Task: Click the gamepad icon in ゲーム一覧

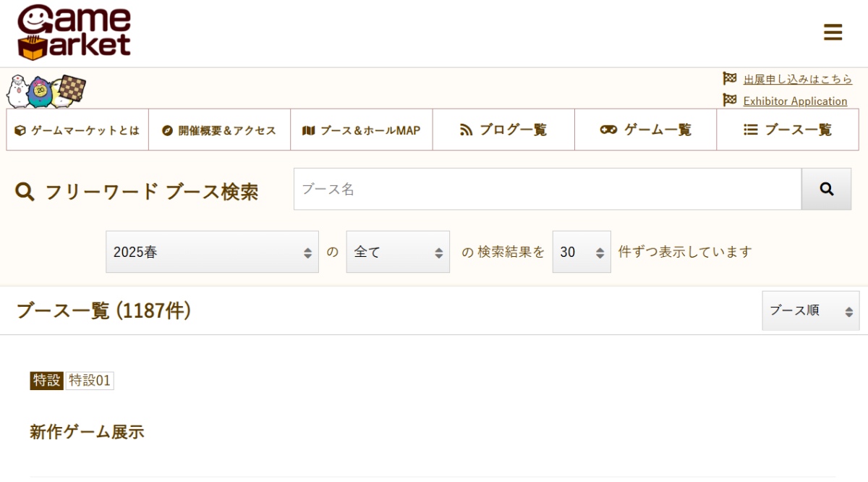Action: (608, 130)
